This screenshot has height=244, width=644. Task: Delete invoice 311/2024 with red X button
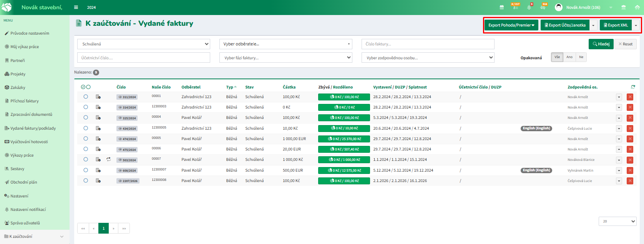630,97
